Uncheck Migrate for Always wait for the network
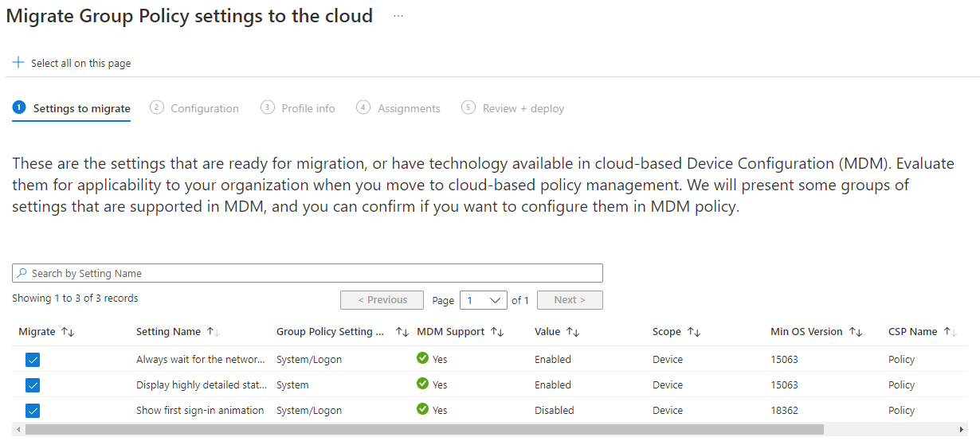The width and height of the screenshot is (980, 441). click(33, 360)
